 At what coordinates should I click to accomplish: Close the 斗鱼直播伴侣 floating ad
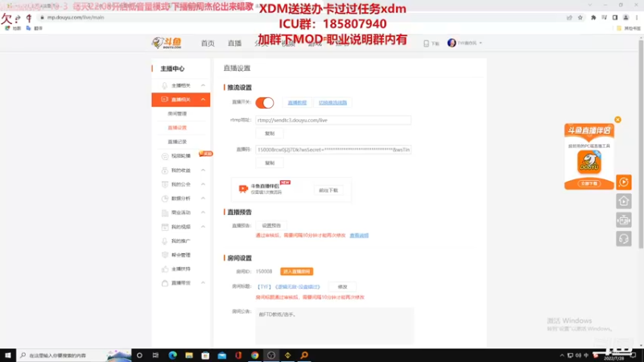(617, 120)
